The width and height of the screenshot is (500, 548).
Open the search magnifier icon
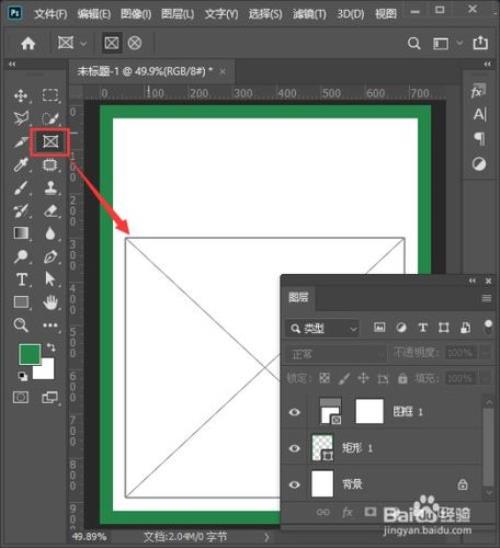414,43
